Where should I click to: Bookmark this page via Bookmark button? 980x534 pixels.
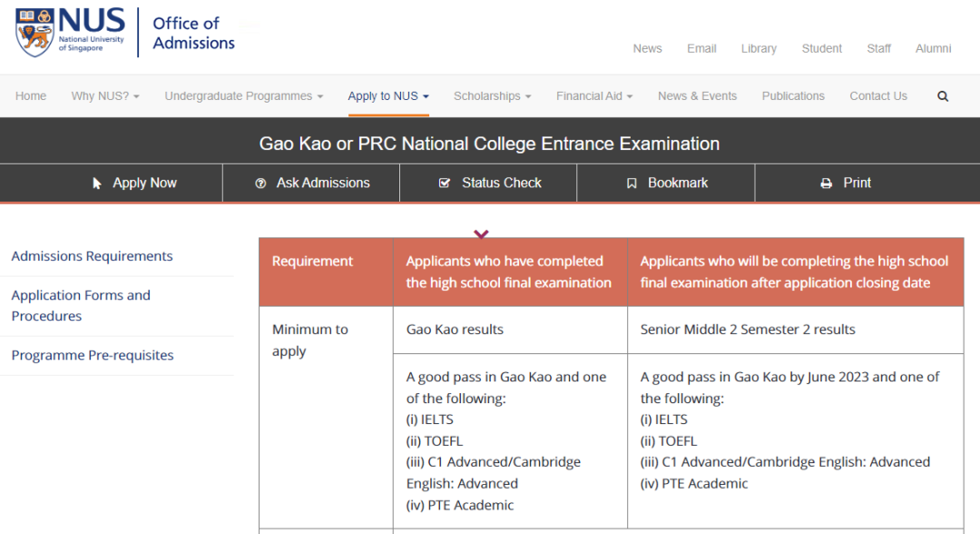pyautogui.click(x=666, y=183)
